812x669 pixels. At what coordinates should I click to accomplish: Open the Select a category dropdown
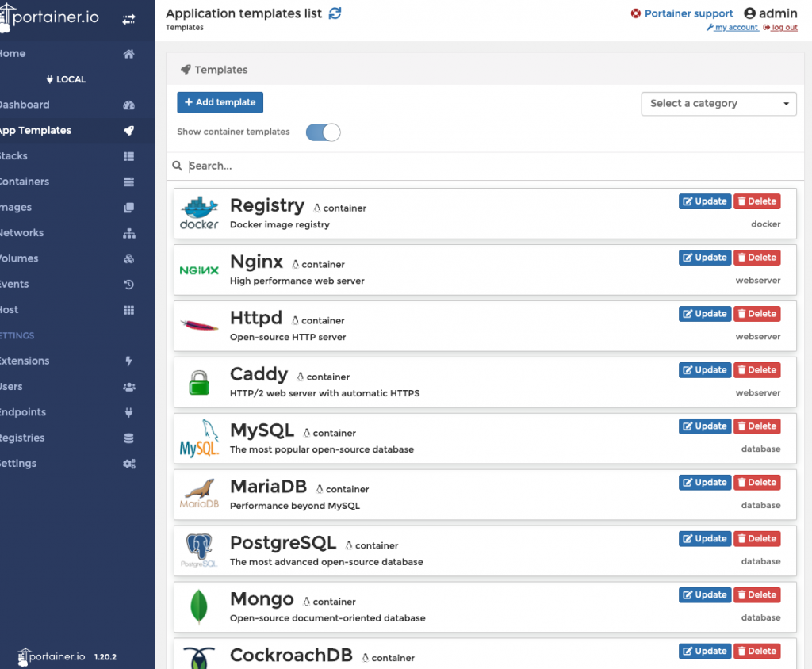pyautogui.click(x=718, y=104)
